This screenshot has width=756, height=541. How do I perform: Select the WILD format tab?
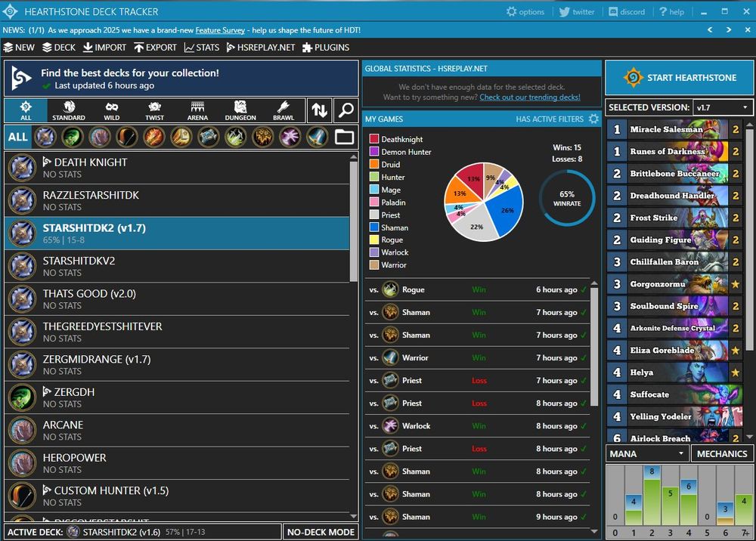click(x=111, y=110)
